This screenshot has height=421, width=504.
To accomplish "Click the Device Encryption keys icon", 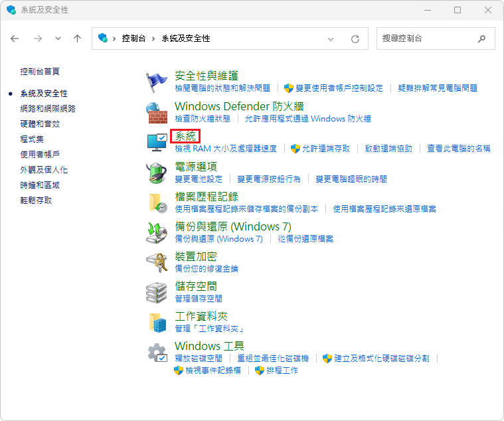I will [x=157, y=262].
